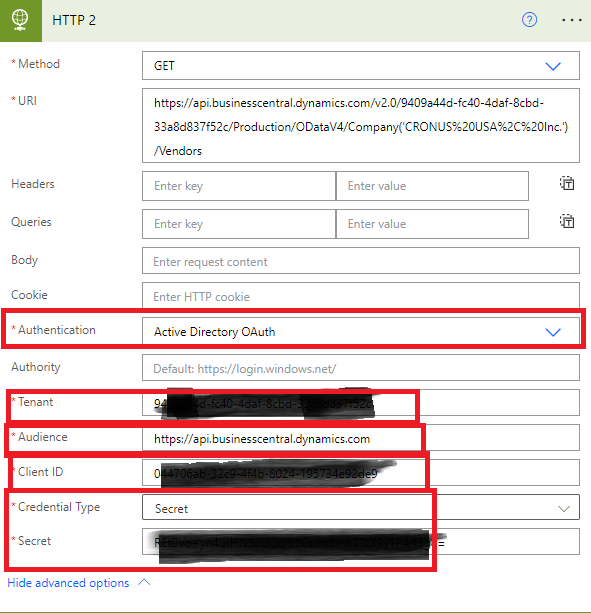
Task: Click the Queries key input
Action: pos(239,224)
